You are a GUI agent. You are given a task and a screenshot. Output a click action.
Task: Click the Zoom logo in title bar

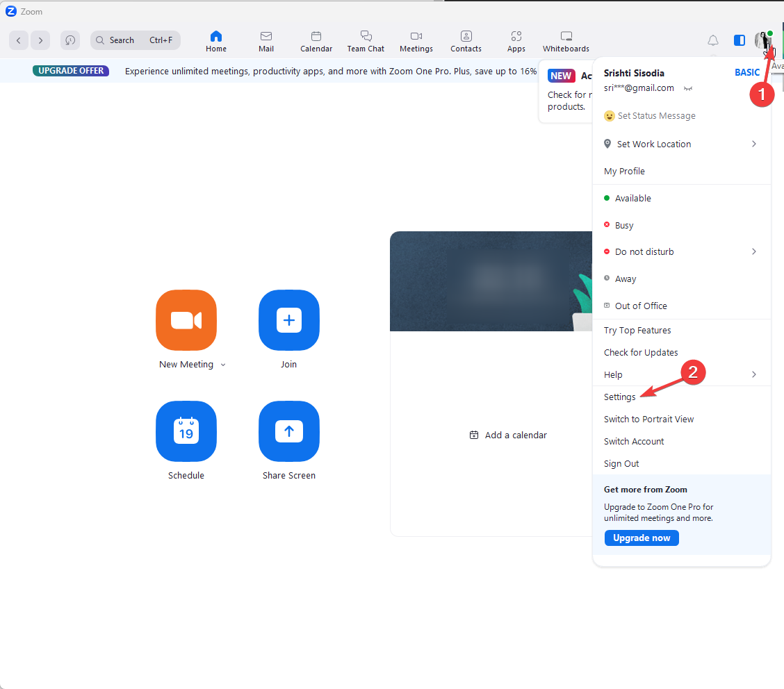11,11
